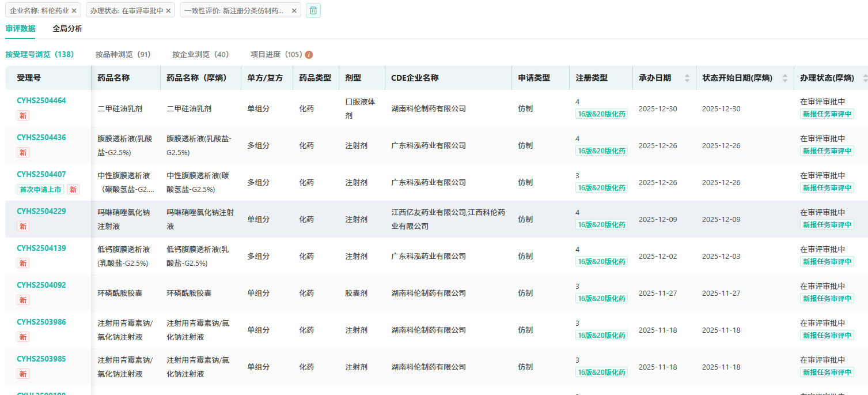The height and width of the screenshot is (395, 868).
Task: Click the 新 badge under CYHS2503986
Action: point(23,337)
